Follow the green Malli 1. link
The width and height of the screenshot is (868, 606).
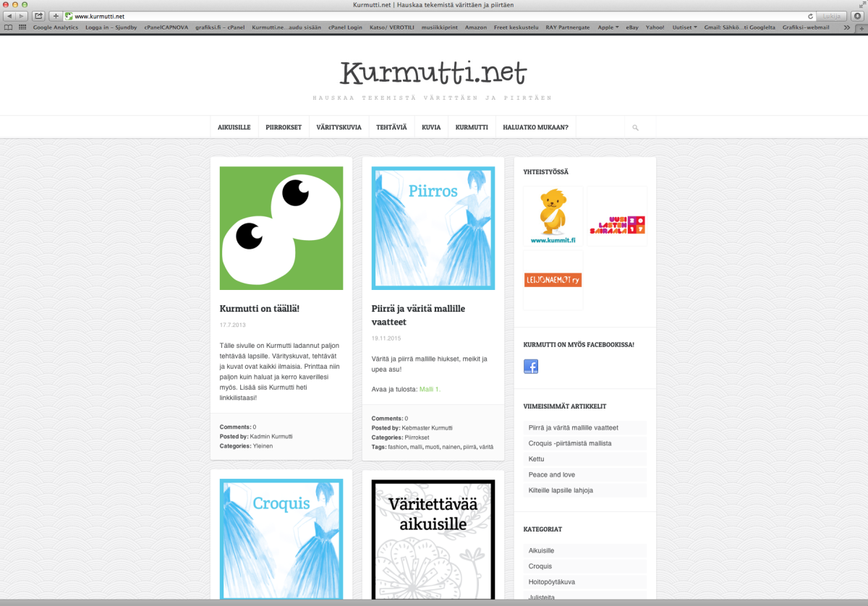430,389
